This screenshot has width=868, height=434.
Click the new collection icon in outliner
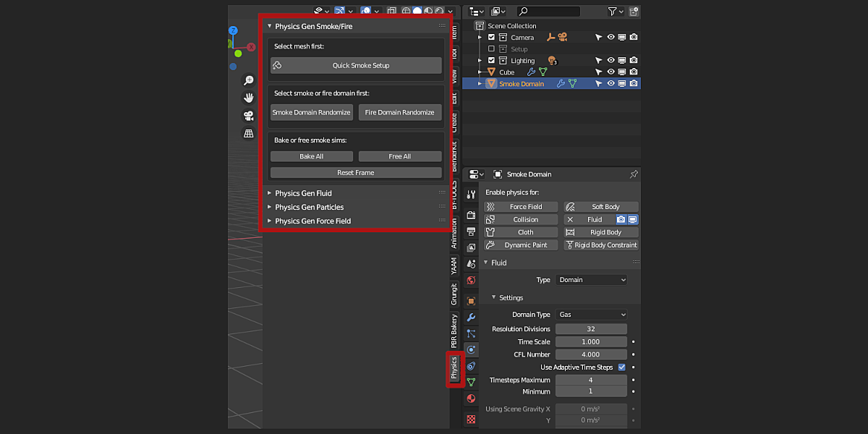point(634,11)
